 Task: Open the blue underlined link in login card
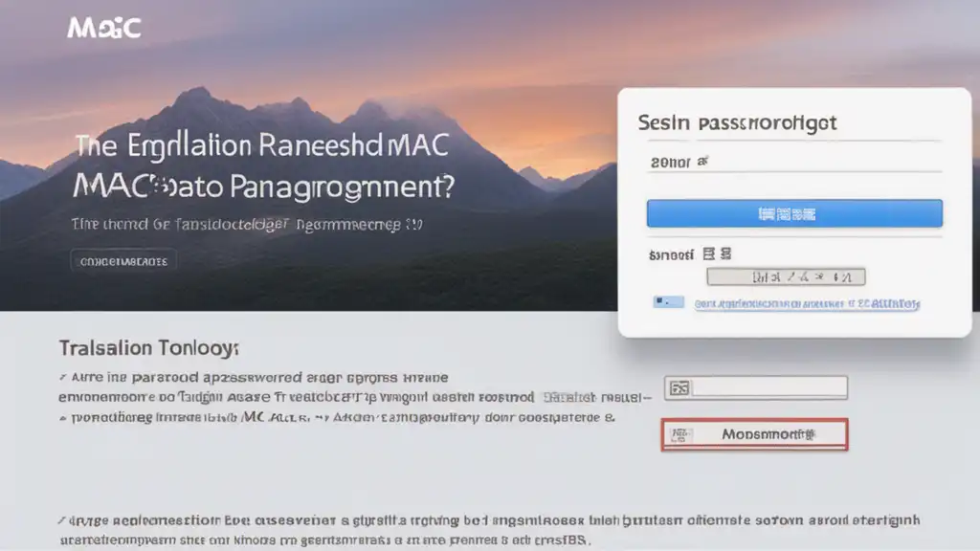(x=807, y=303)
